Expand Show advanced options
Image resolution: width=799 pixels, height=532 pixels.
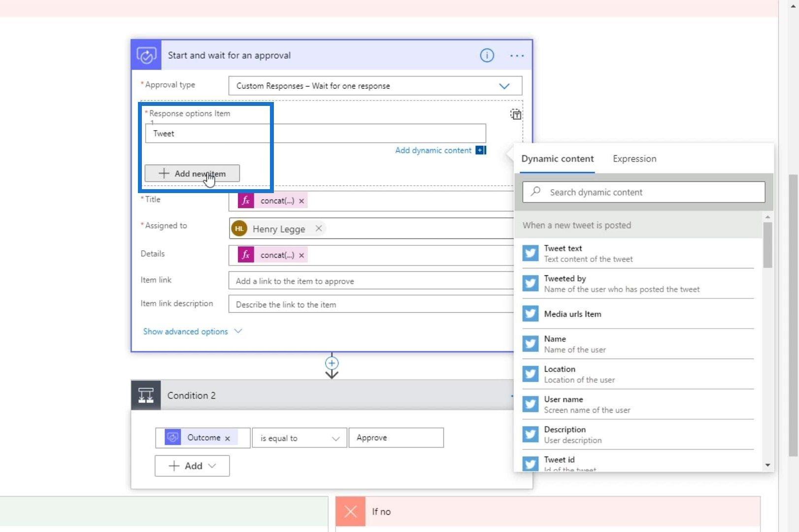coord(193,332)
